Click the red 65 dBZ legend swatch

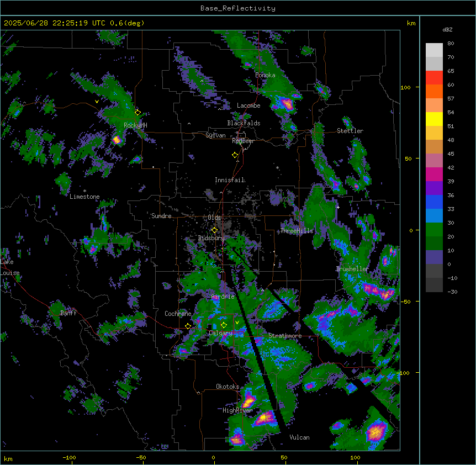(x=434, y=77)
